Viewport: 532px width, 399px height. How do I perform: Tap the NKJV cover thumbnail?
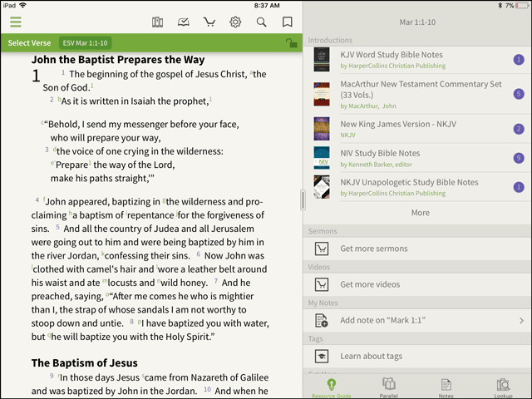click(322, 129)
